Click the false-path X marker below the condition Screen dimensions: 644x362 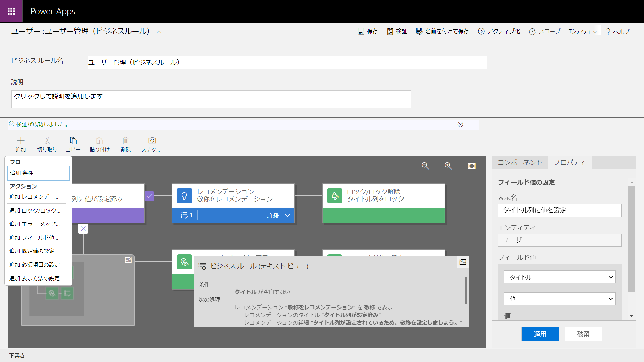pos(83,229)
